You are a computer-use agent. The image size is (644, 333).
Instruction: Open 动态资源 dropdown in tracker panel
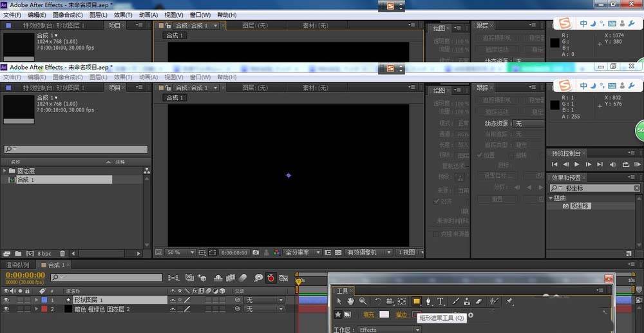529,123
